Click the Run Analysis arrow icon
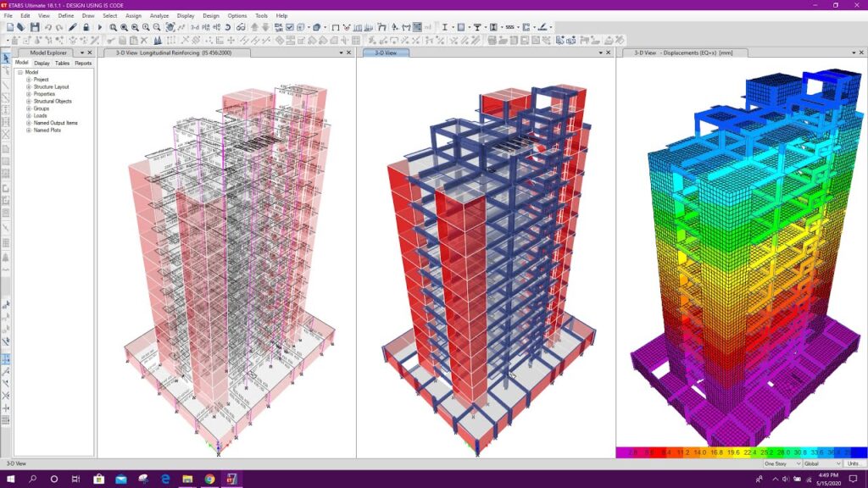868x488 pixels. (x=100, y=26)
